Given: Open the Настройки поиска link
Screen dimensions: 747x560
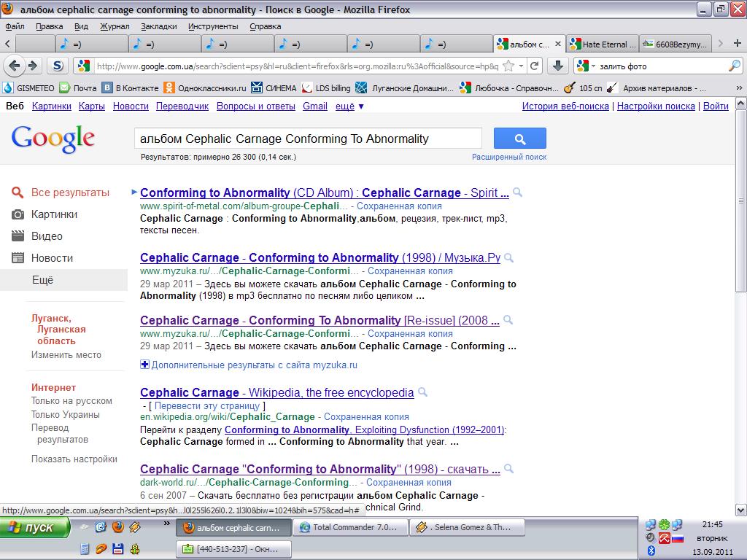Looking at the screenshot, I should (656, 106).
